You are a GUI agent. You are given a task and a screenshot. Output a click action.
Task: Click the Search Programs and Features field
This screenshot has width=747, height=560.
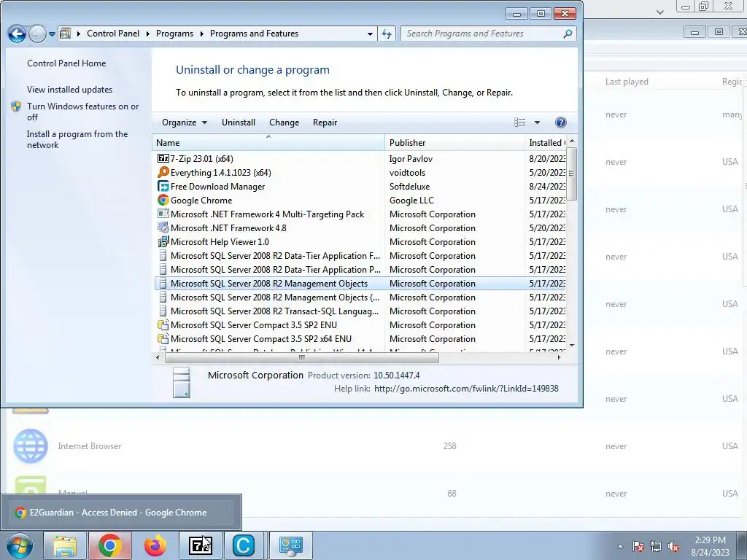click(488, 34)
